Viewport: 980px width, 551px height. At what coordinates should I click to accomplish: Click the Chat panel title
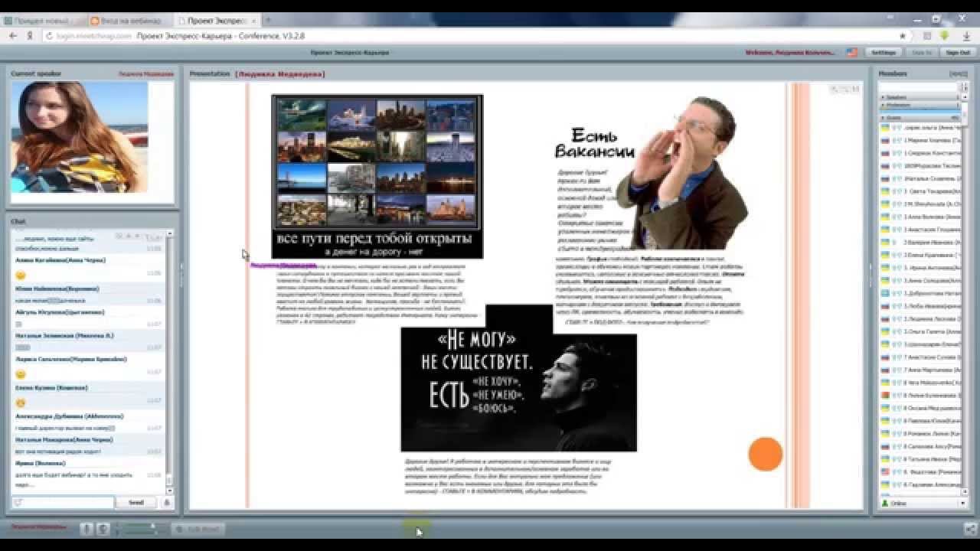tap(18, 221)
